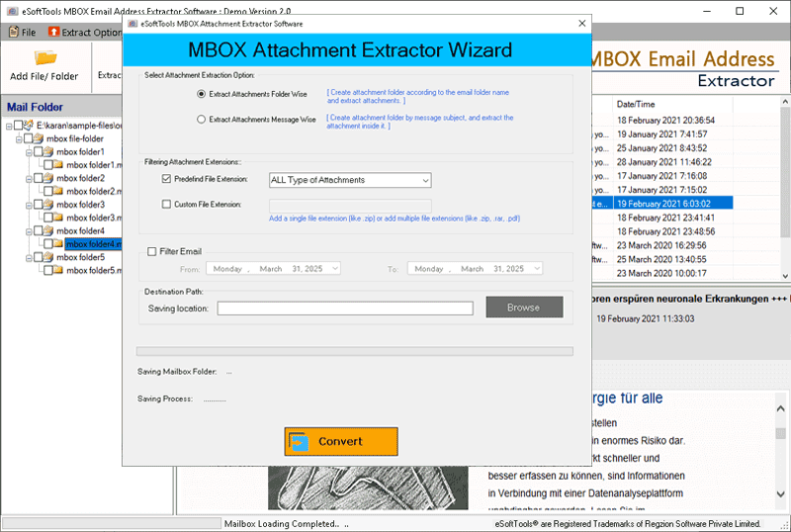Open the To date picker dropdown
791x532 pixels.
click(x=537, y=269)
